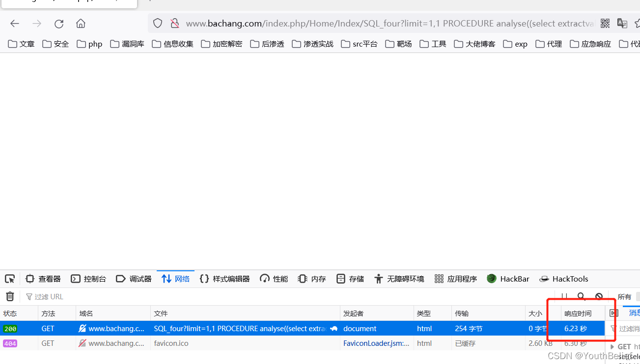
Task: Sort by the 文件 column header
Action: coord(245,313)
